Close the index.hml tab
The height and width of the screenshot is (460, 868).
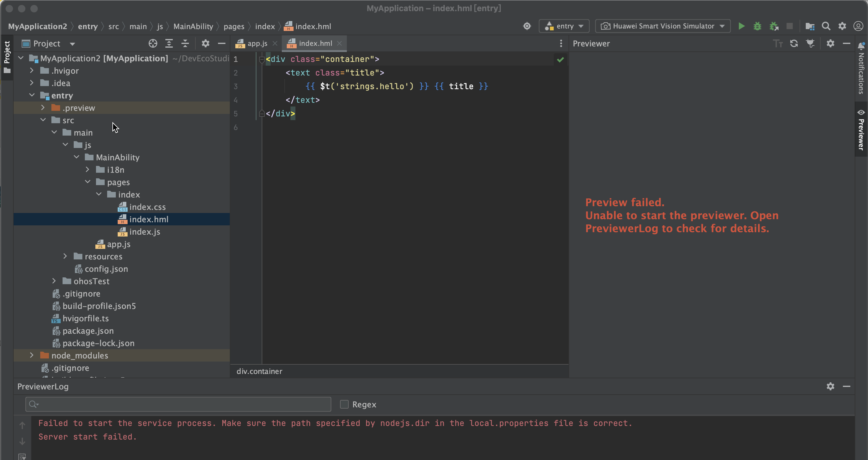coord(340,43)
